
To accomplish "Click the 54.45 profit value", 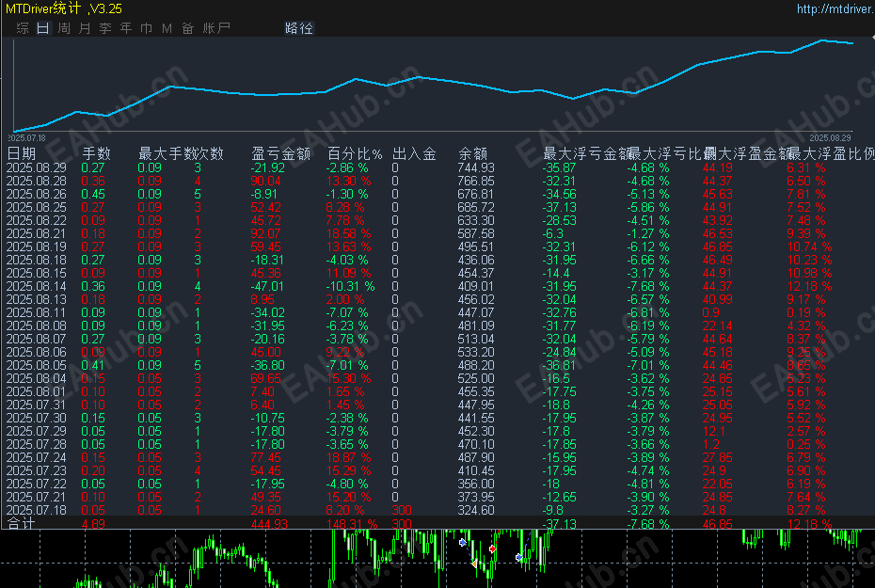I will pos(265,470).
